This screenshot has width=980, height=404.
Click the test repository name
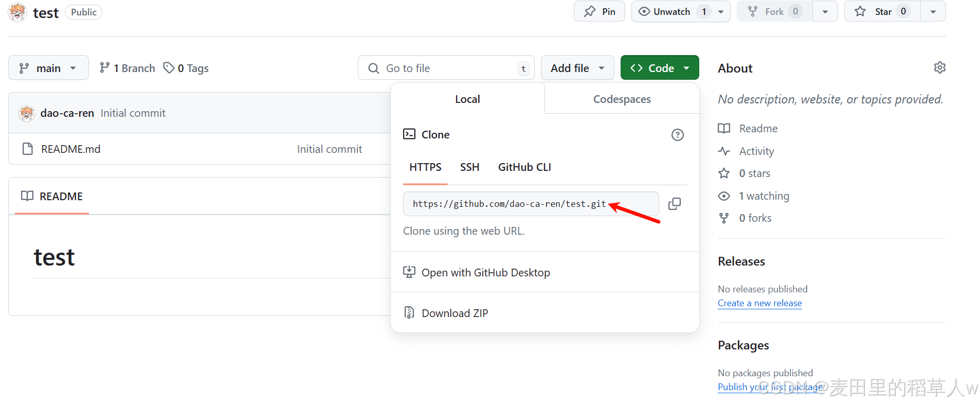46,12
